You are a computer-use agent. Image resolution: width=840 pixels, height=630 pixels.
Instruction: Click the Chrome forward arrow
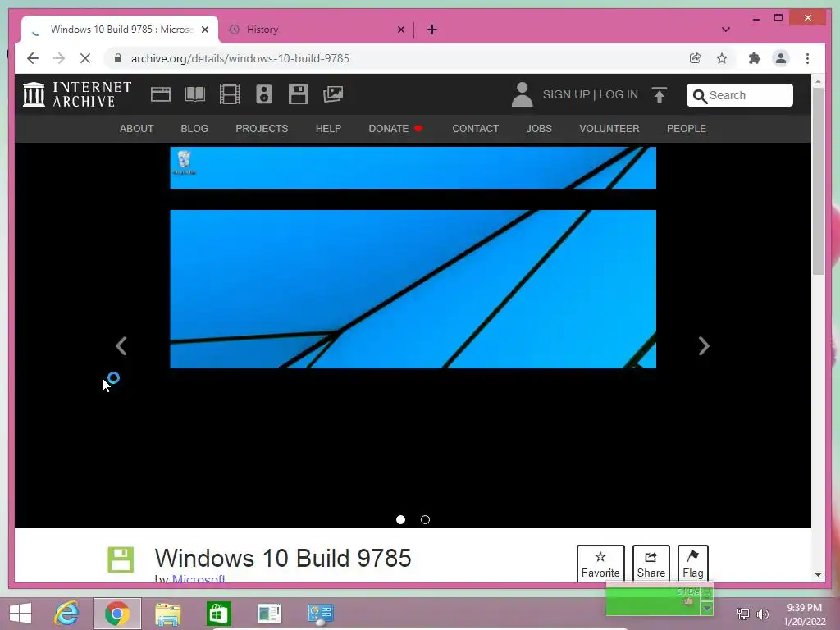[x=59, y=58]
